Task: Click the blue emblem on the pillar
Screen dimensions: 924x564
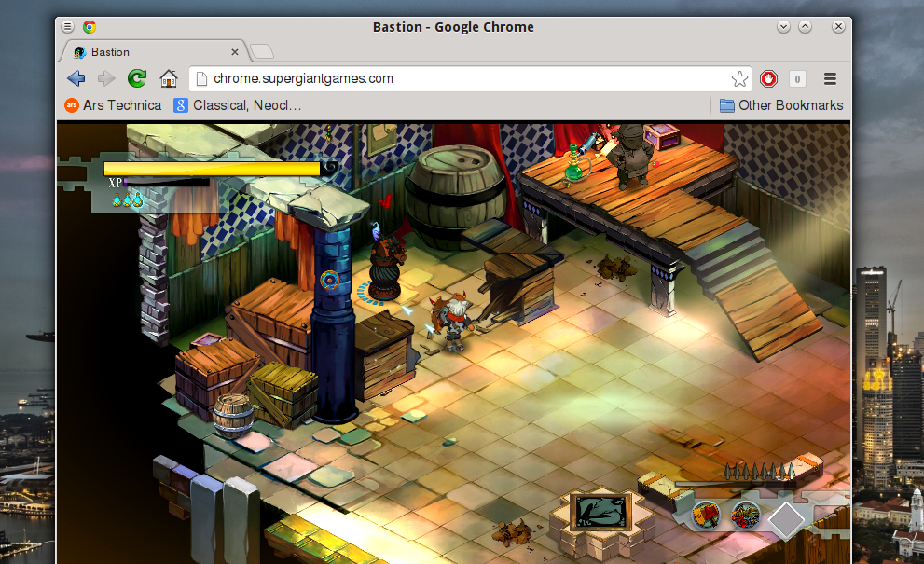Action: pyautogui.click(x=329, y=280)
